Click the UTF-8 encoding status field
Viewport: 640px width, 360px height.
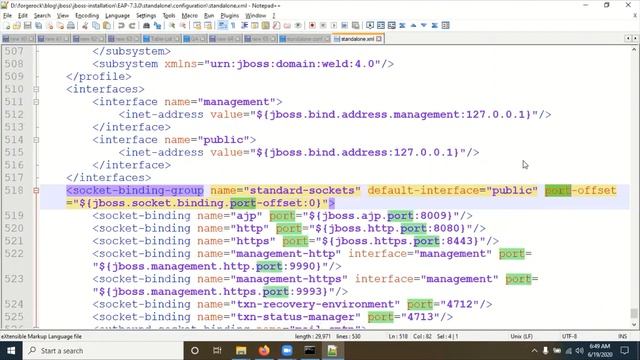[x=569, y=336]
